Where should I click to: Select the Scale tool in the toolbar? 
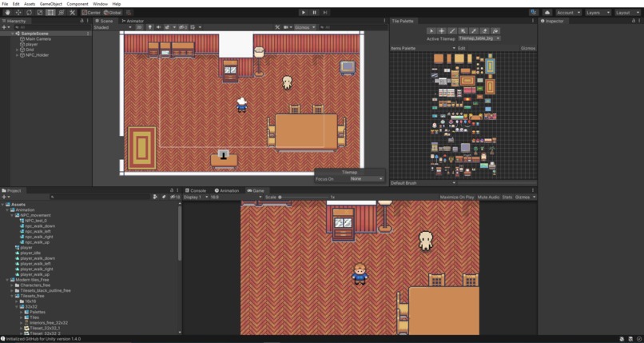40,12
